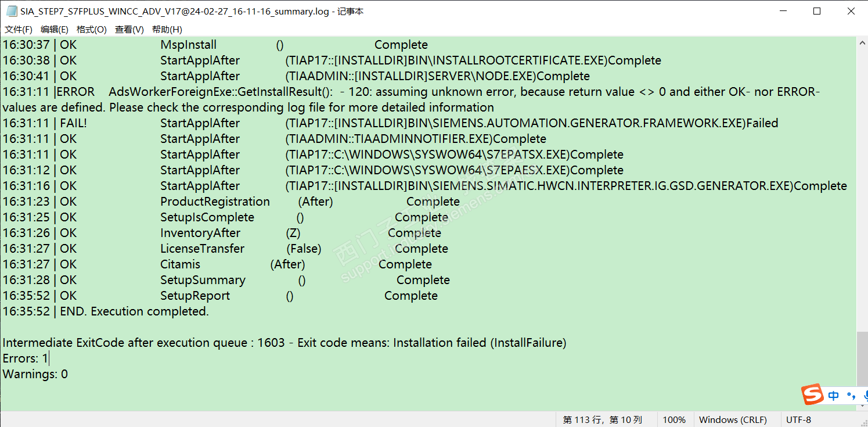The width and height of the screenshot is (868, 427).
Task: Click the UTF-8 encoding indicator
Action: tap(799, 419)
